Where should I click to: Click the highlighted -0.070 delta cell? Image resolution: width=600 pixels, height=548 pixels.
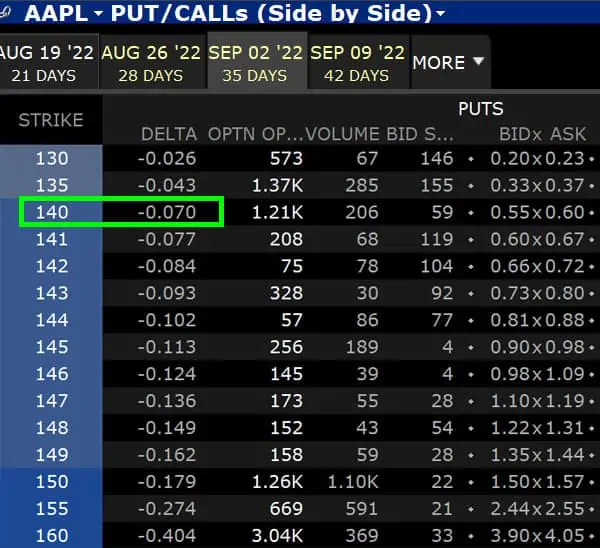pos(168,211)
